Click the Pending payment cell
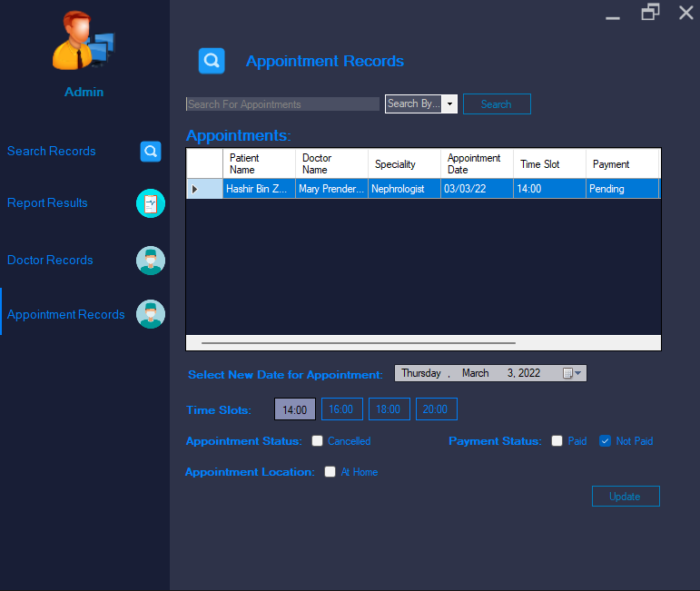 pyautogui.click(x=622, y=189)
